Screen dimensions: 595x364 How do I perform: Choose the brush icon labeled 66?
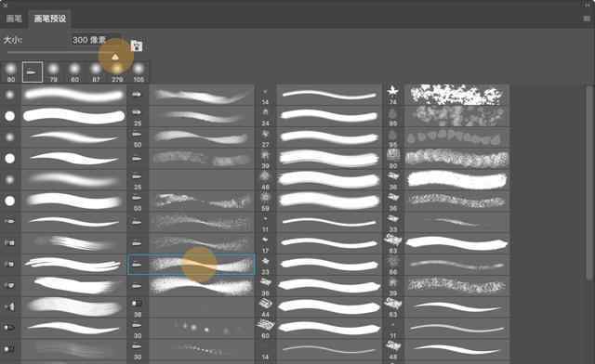point(392,265)
